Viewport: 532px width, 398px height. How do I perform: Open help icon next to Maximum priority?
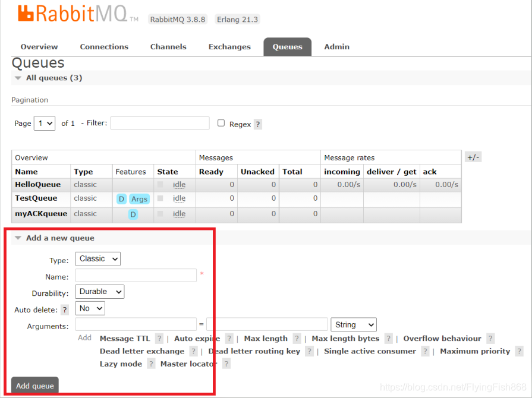519,351
